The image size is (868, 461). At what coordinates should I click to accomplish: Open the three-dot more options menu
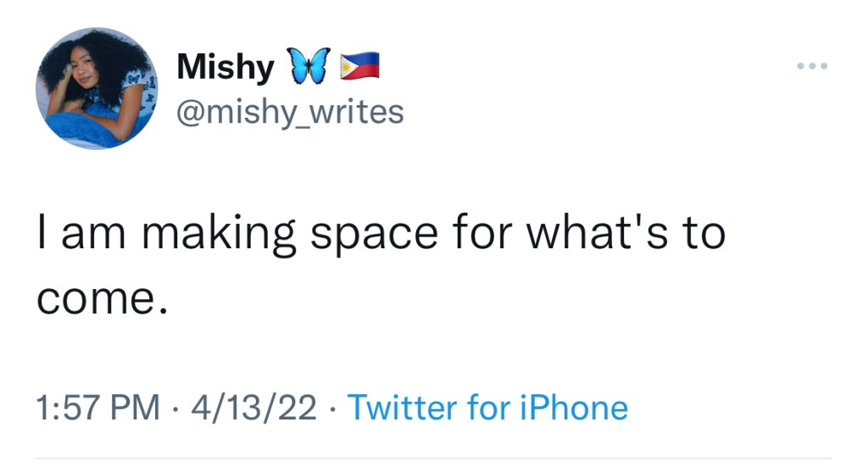[x=811, y=66]
